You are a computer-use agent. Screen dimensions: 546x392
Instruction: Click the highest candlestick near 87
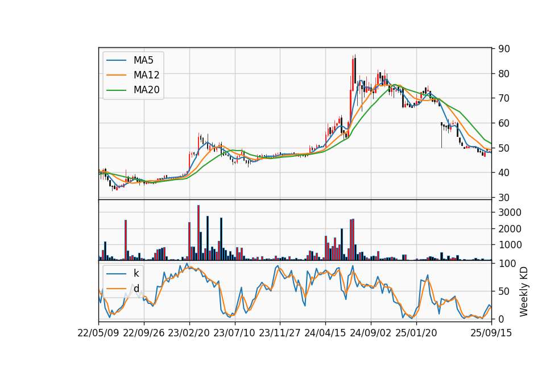pos(355,69)
